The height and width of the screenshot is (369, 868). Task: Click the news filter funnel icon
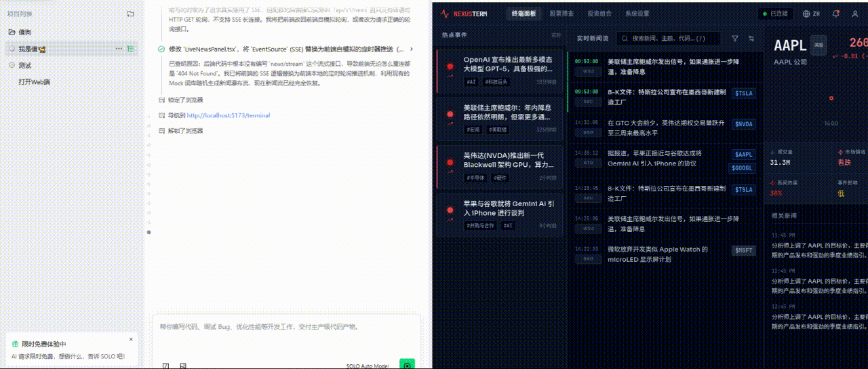point(735,39)
